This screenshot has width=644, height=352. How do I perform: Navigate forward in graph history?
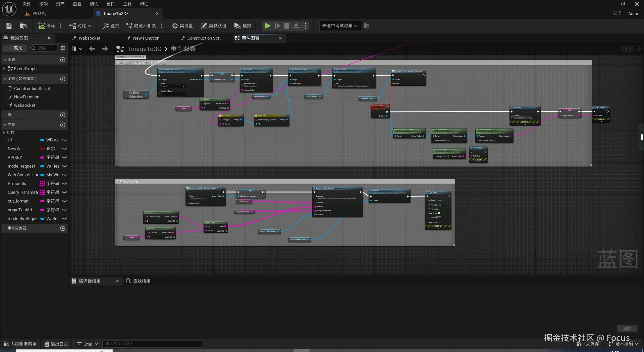click(x=105, y=49)
